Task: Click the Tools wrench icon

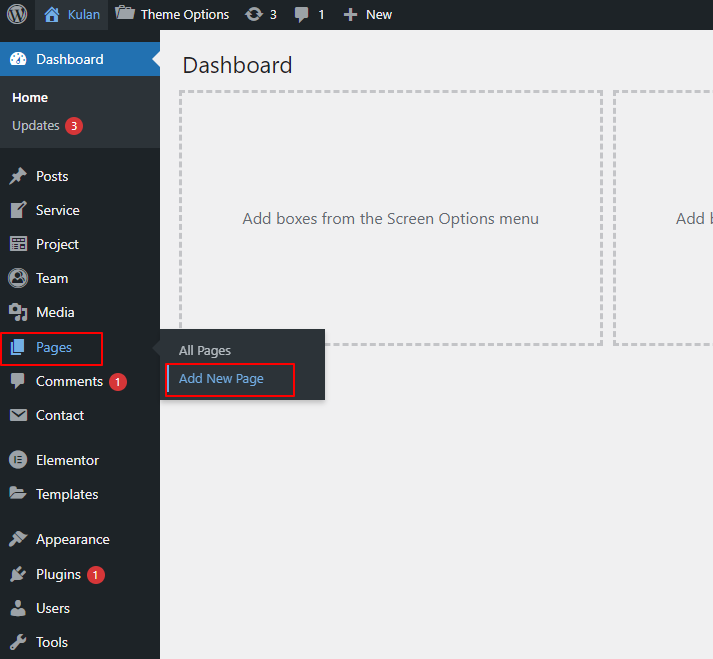Action: [18, 642]
